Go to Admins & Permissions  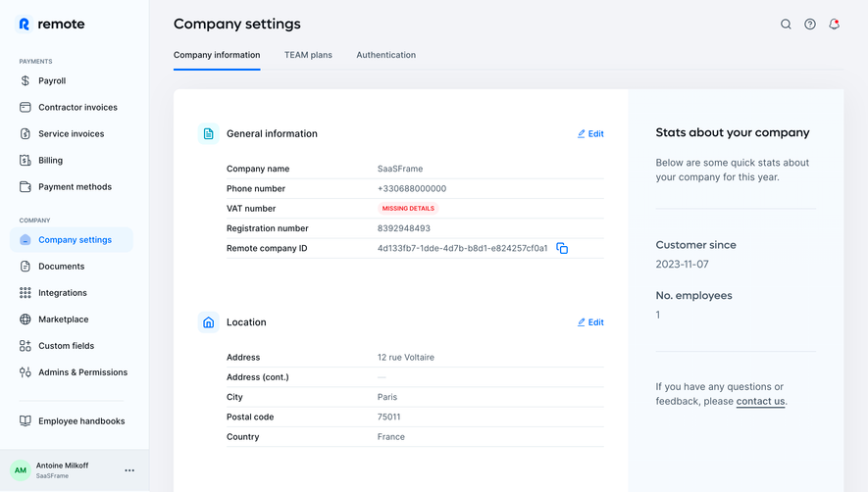83,372
